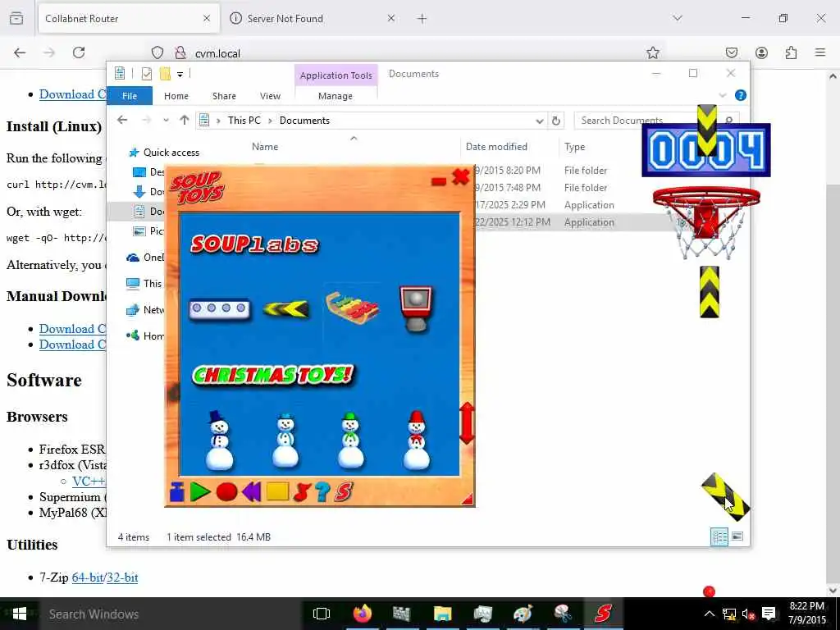
Task: Open Explorer help question mark icon
Action: click(741, 95)
